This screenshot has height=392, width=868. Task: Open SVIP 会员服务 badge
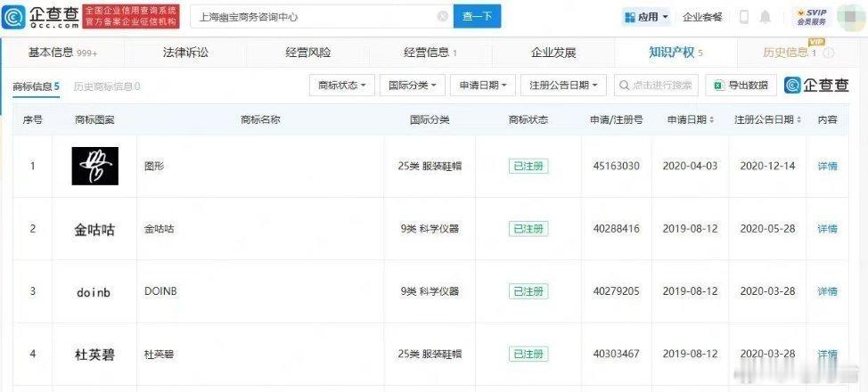click(811, 17)
